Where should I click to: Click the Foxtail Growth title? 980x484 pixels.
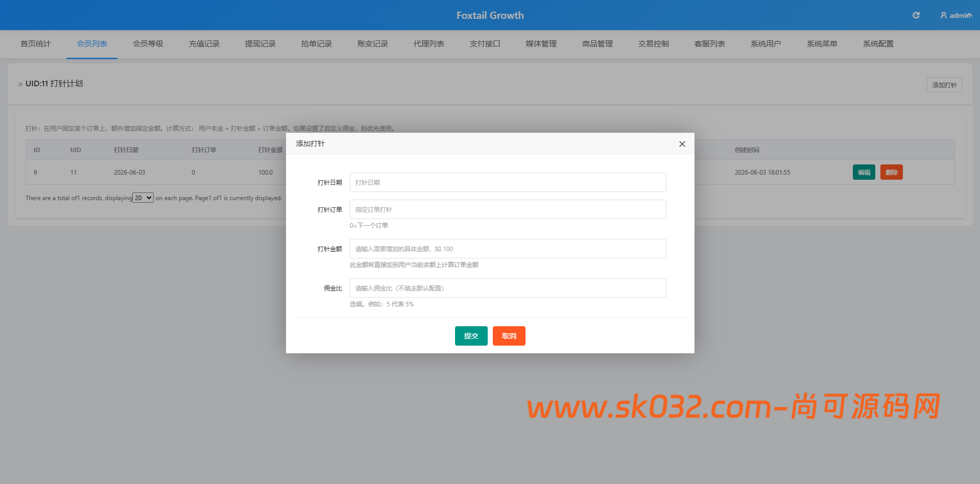[490, 15]
